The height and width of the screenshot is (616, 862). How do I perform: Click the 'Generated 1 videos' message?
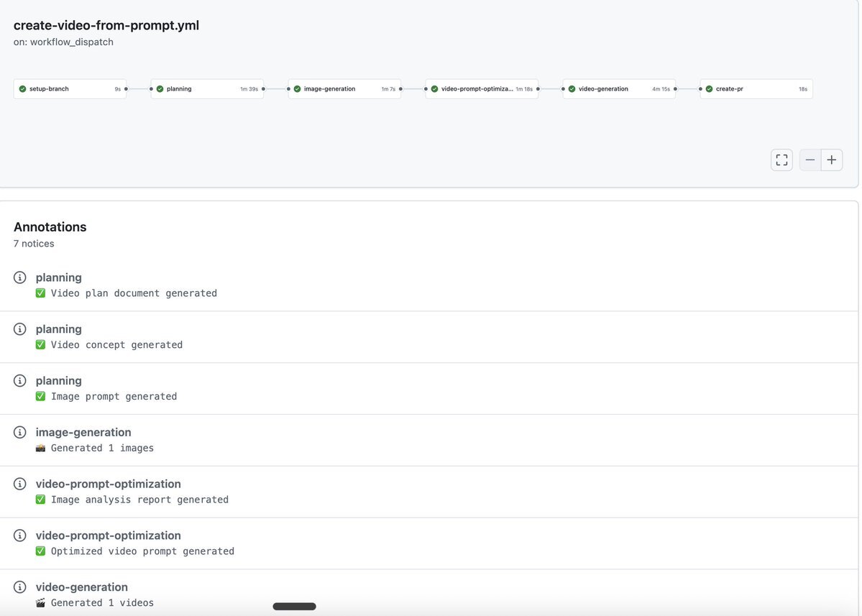click(x=102, y=603)
